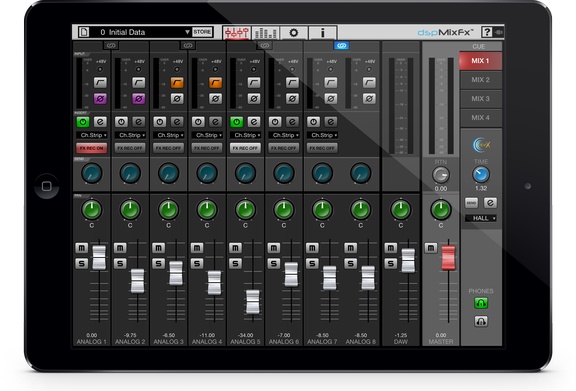576x391 pixels.
Task: Open Ch.Strip dropdown on Analog 6
Action: (x=284, y=135)
